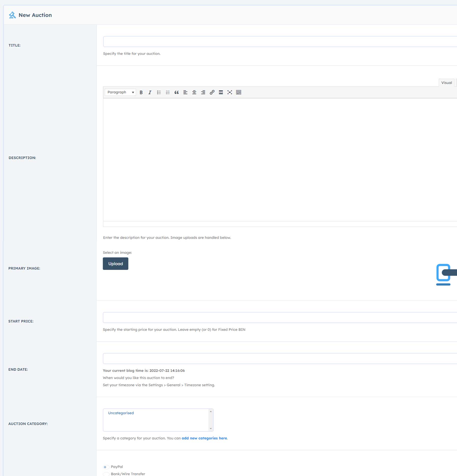Viewport: 457px width, 476px height.
Task: Insert a hyperlink into the description
Action: point(212,92)
